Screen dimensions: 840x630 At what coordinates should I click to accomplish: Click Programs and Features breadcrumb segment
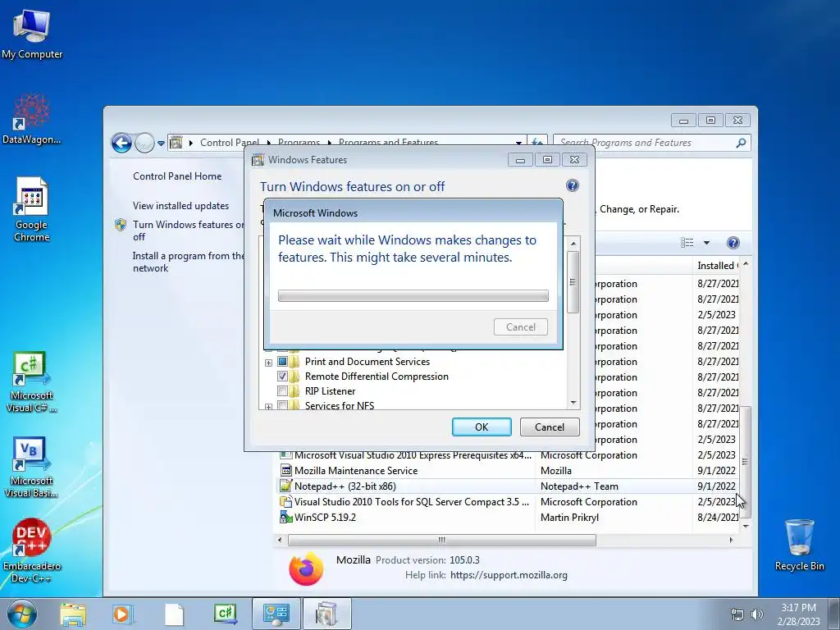pyautogui.click(x=388, y=143)
